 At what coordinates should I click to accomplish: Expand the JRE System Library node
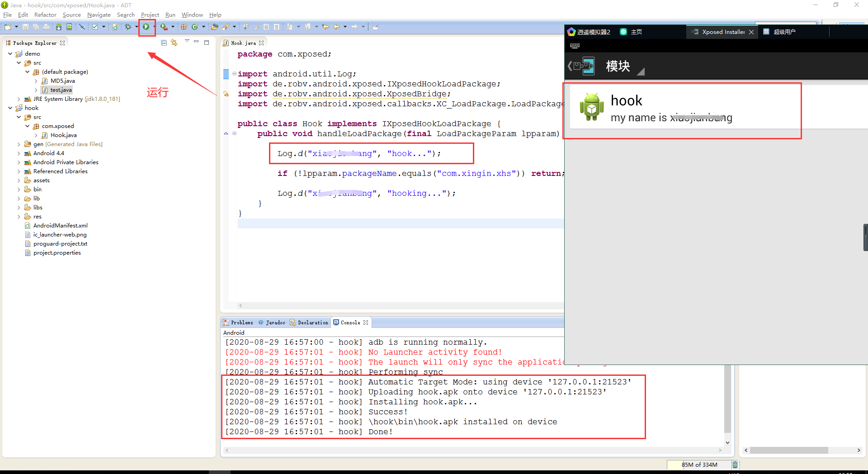(x=19, y=99)
